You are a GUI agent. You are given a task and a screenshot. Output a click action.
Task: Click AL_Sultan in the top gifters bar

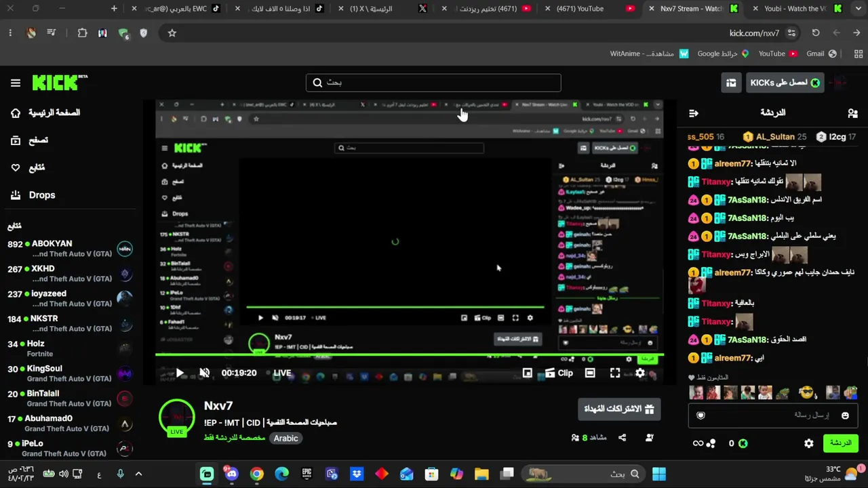tap(774, 137)
